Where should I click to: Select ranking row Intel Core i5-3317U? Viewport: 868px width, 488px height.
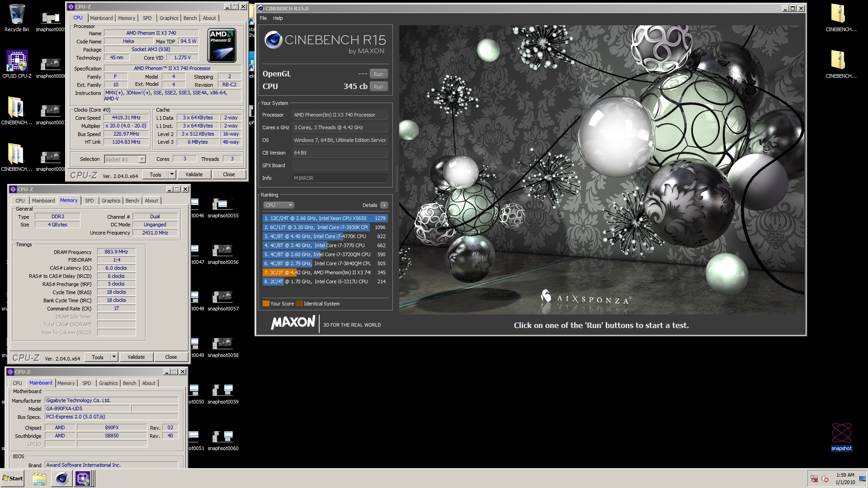coord(325,282)
